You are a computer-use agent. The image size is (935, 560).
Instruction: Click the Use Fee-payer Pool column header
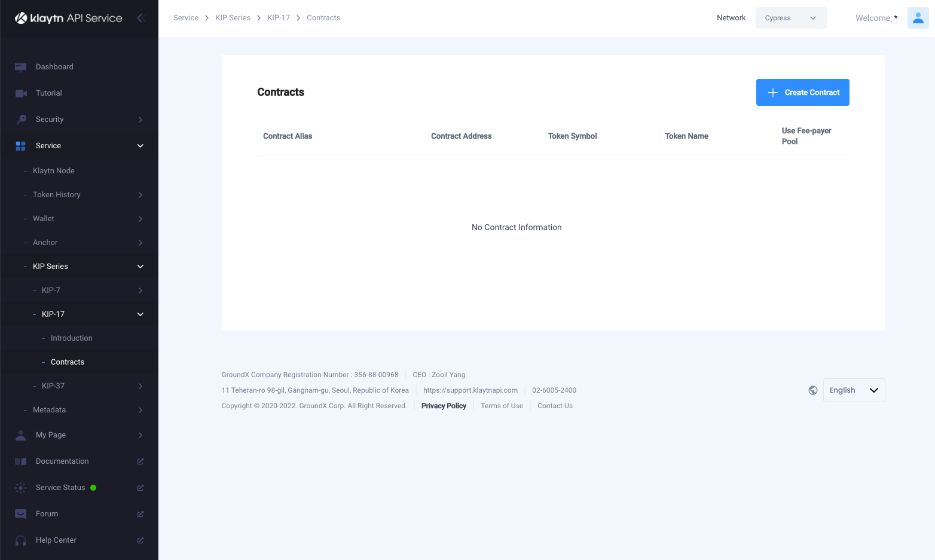point(806,136)
